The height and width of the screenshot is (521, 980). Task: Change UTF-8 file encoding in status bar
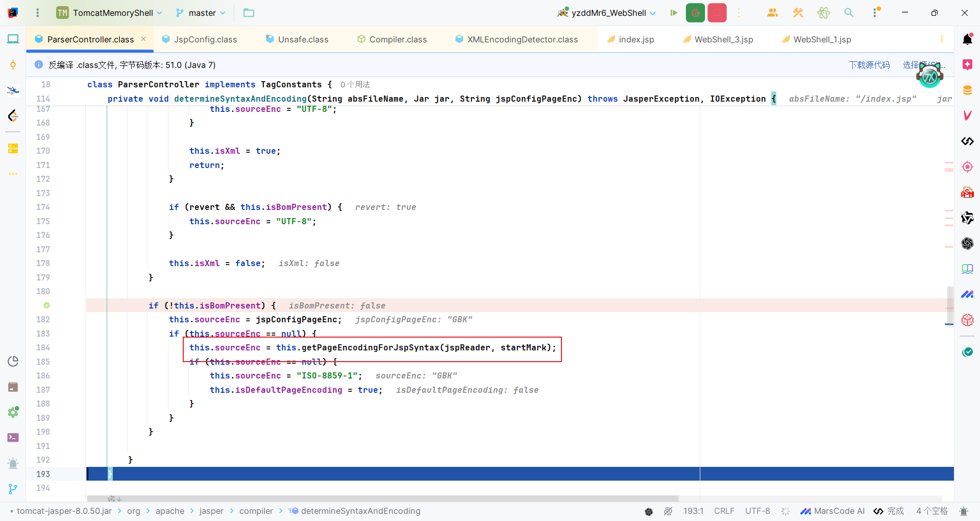pyautogui.click(x=757, y=511)
